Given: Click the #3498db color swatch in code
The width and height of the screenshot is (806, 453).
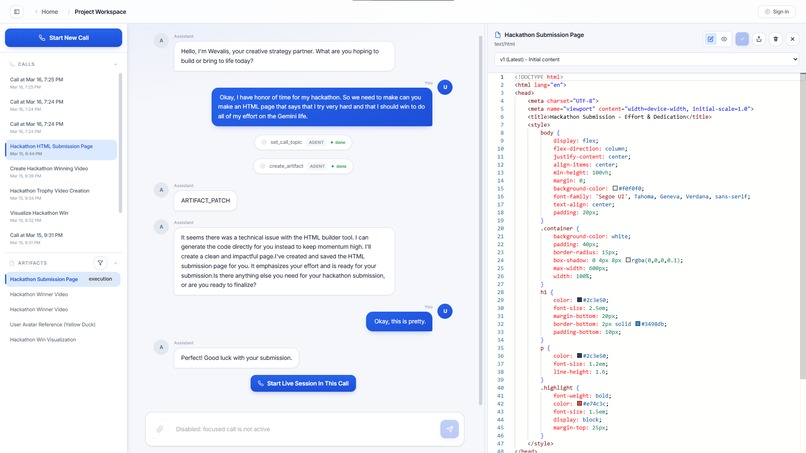Looking at the screenshot, I should (x=637, y=324).
